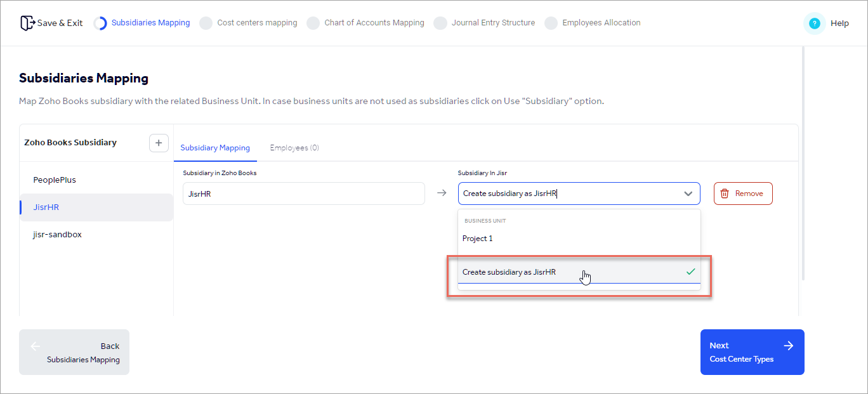
Task: Click the trash icon inside the Remove button
Action: (x=725, y=194)
